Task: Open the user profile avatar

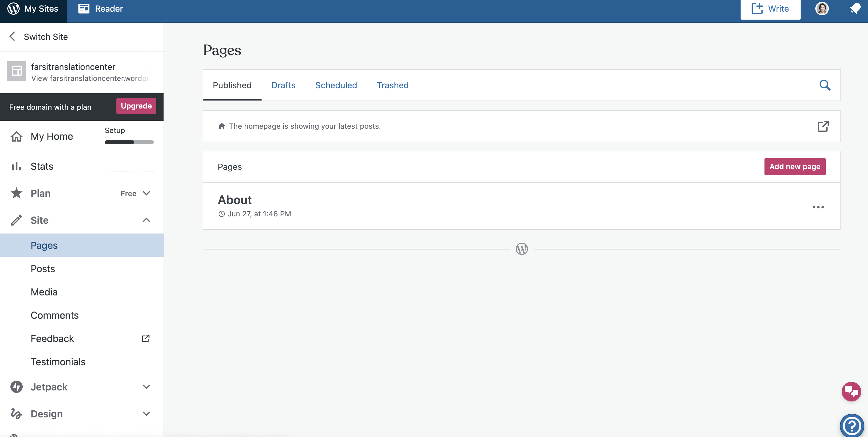Action: tap(822, 9)
